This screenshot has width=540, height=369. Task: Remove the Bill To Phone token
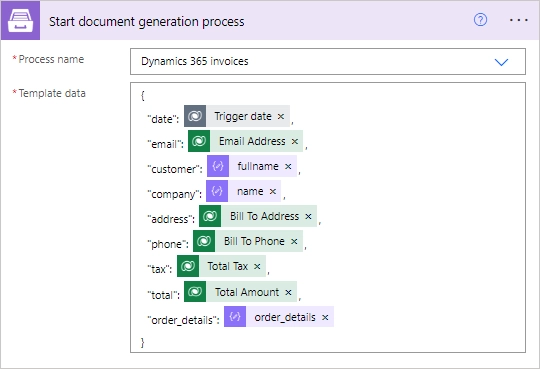coord(294,241)
